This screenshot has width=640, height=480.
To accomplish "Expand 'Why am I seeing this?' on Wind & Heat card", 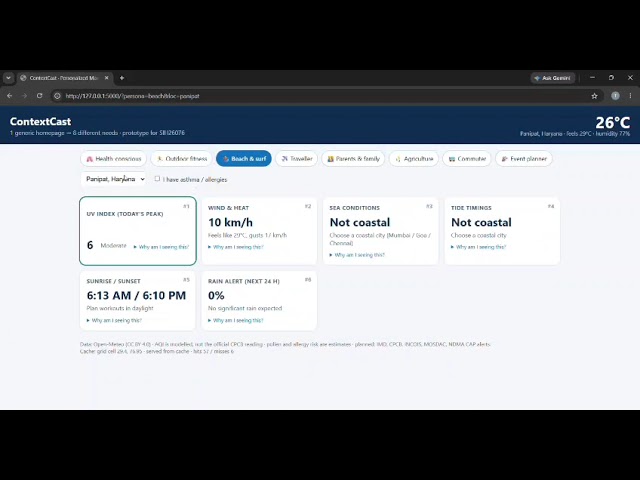I will [x=236, y=247].
